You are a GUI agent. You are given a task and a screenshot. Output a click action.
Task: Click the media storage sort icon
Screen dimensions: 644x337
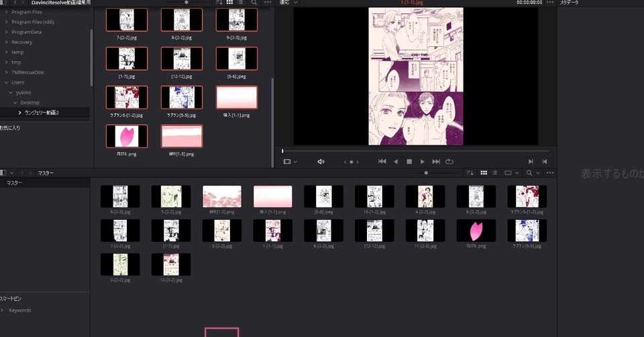[219, 3]
